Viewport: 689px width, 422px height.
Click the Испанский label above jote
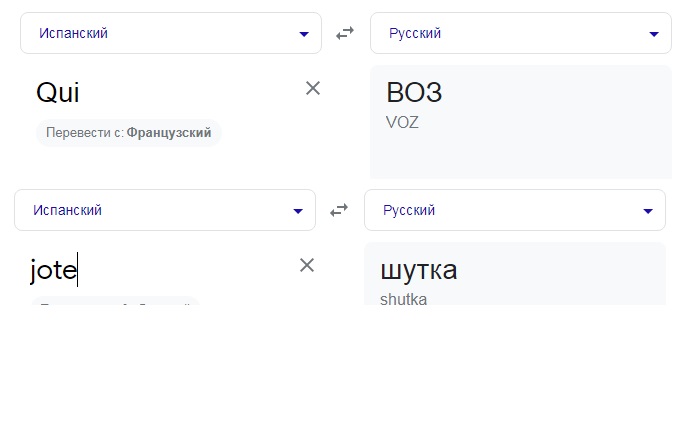click(x=67, y=210)
